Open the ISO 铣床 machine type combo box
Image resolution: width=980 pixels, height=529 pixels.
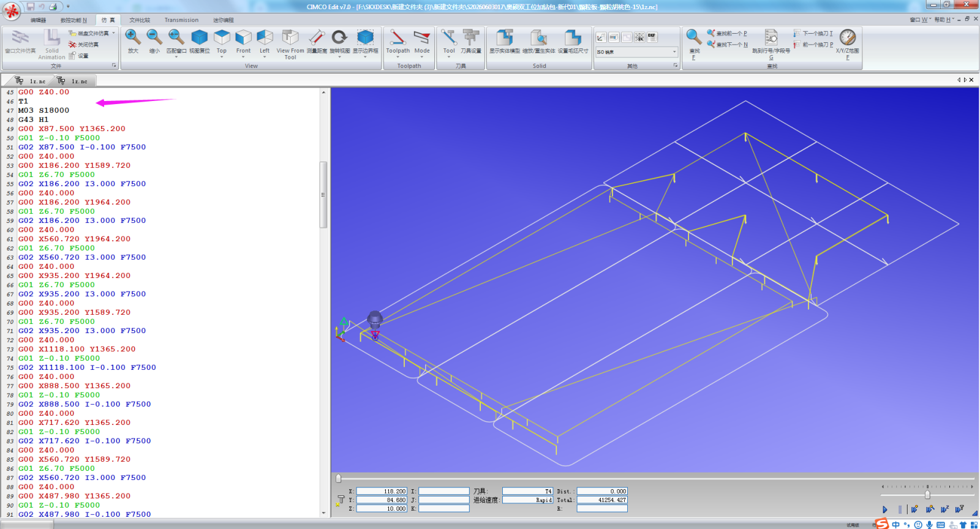[x=637, y=52]
